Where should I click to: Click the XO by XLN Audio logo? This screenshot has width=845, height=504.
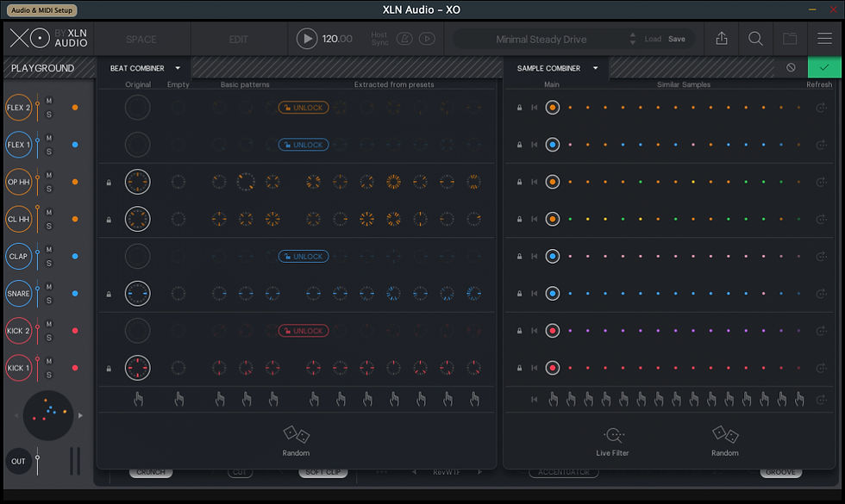click(x=48, y=38)
